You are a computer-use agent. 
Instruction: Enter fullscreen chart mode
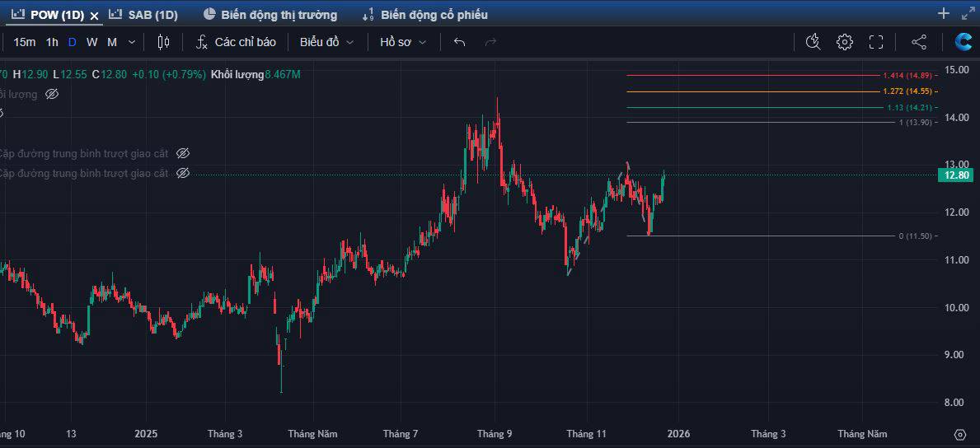pyautogui.click(x=876, y=42)
